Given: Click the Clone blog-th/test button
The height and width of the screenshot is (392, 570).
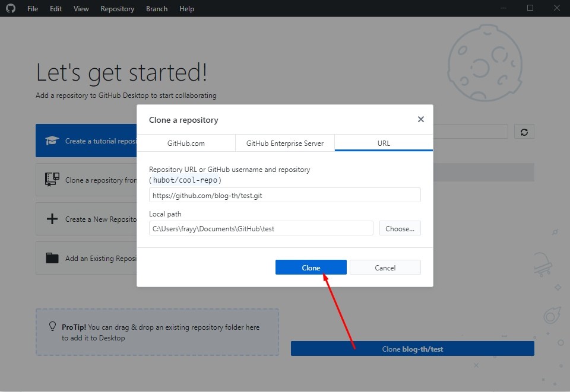Looking at the screenshot, I should click(x=412, y=349).
